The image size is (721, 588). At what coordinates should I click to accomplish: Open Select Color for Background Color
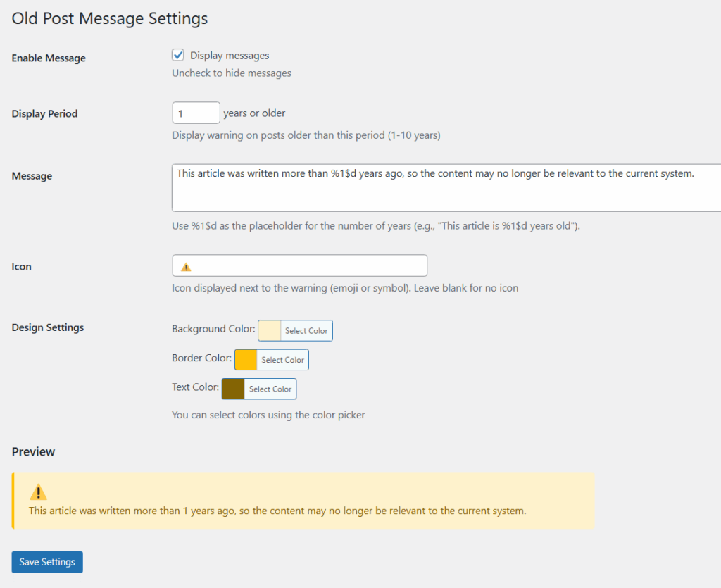click(306, 331)
